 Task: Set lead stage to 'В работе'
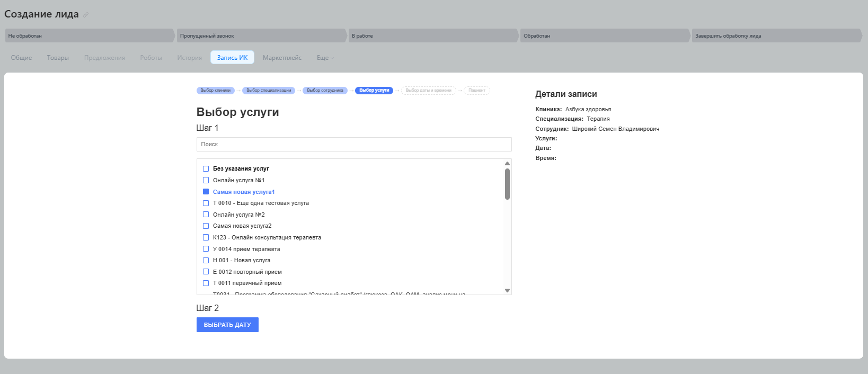[433, 35]
